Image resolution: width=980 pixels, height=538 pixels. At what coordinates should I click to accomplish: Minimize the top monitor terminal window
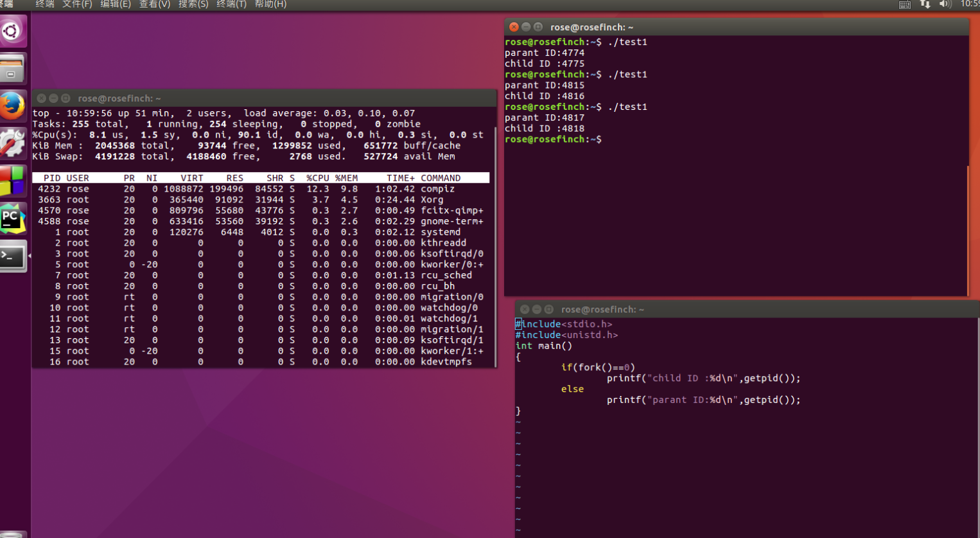click(53, 98)
